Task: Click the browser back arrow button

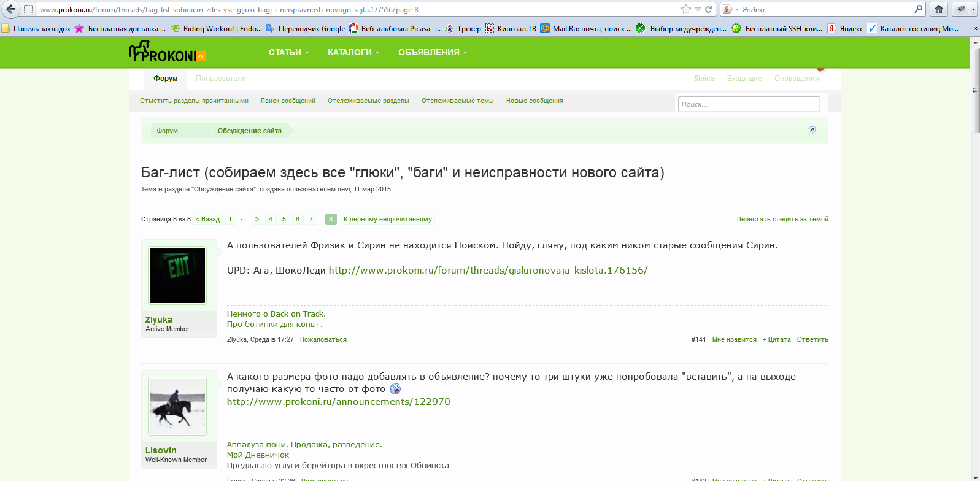Action: (10, 9)
